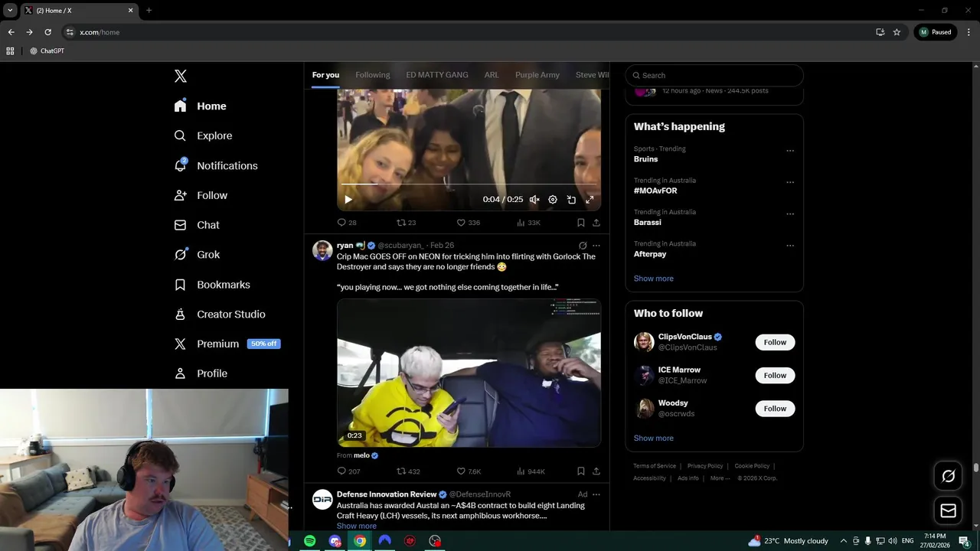Play ryan's Crip Mac video thumbnail
Image resolution: width=980 pixels, height=551 pixels.
[469, 373]
